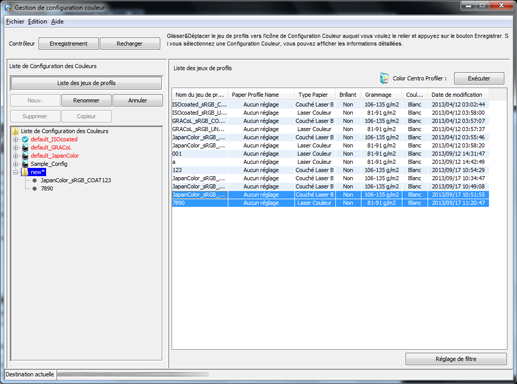Select the new* tree item
517x384 pixels.
pyautogui.click(x=37, y=172)
